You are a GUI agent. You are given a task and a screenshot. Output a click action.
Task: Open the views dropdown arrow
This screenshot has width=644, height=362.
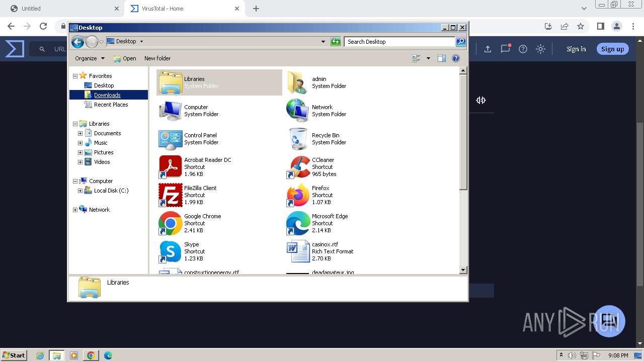tap(428, 58)
